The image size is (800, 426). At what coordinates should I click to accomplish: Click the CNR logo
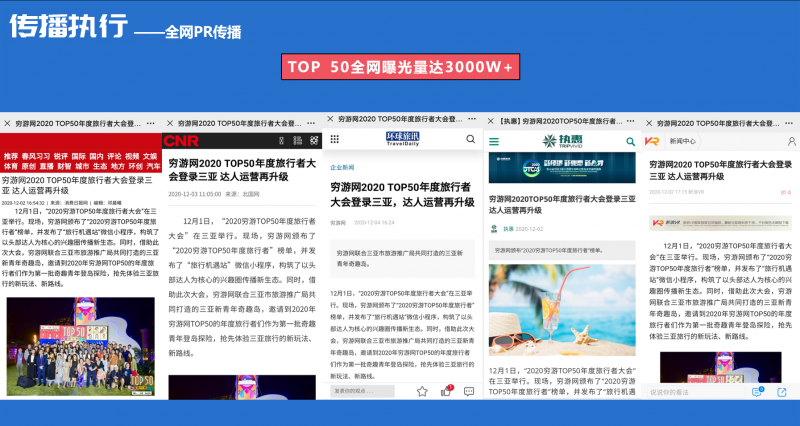[181, 141]
